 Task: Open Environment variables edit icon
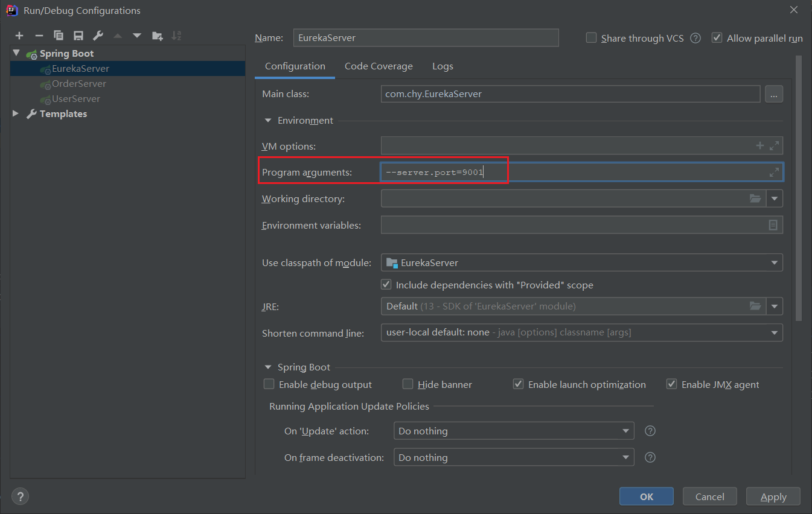click(773, 224)
